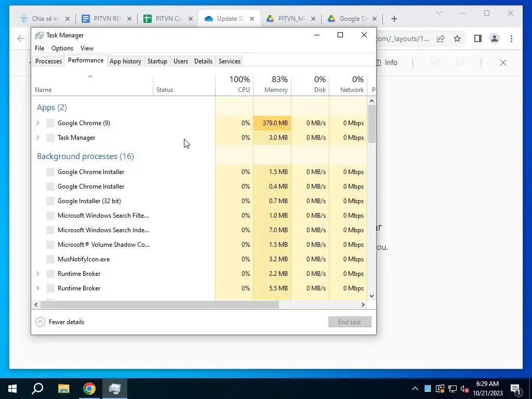Screen dimensions: 532x399
Task: Click the Task Manager taskbar icon
Action: [115, 389]
